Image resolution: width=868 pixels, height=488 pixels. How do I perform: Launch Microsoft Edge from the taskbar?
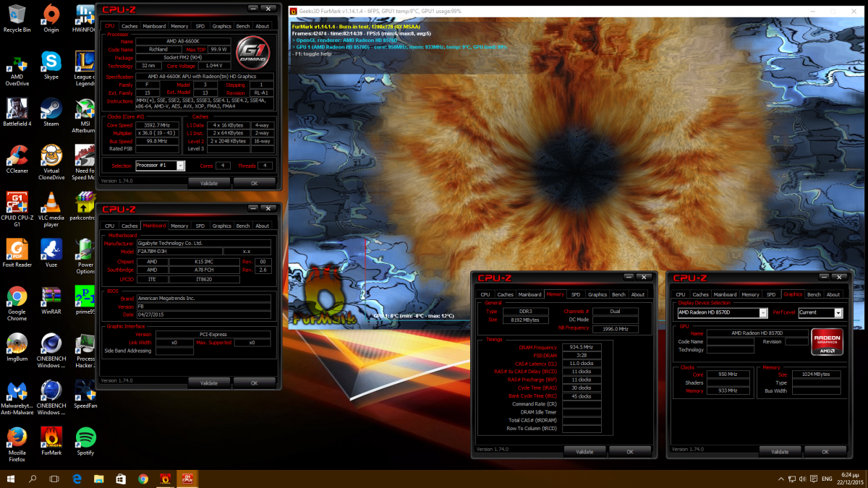(77, 479)
